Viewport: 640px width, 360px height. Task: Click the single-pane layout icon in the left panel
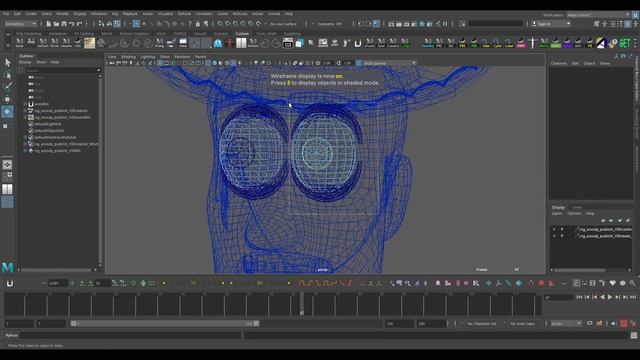[x=7, y=164]
